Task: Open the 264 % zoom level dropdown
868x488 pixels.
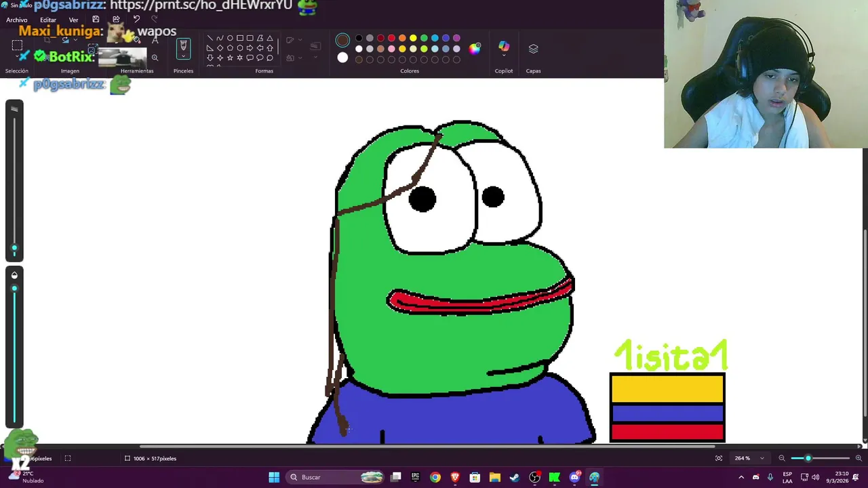Action: (749, 458)
